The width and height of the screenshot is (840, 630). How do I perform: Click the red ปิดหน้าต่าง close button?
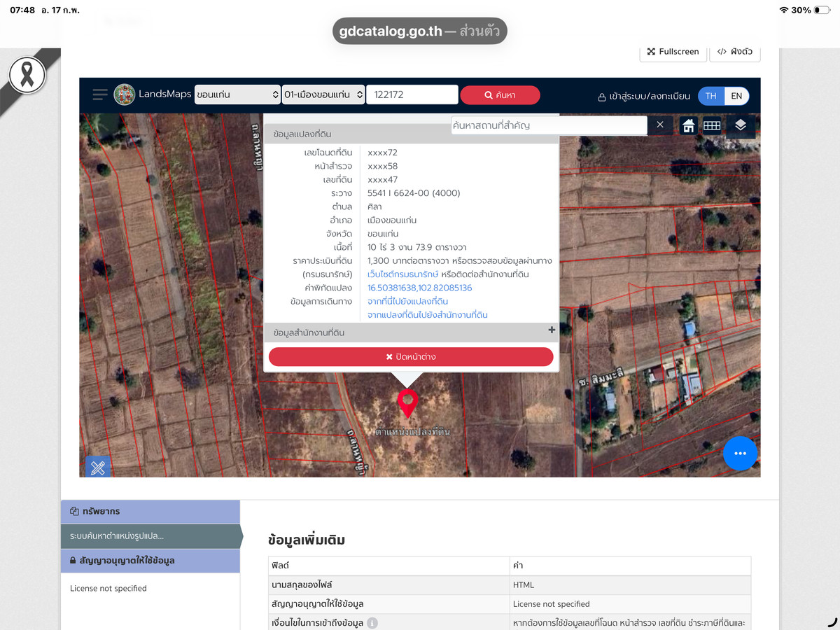coord(411,357)
